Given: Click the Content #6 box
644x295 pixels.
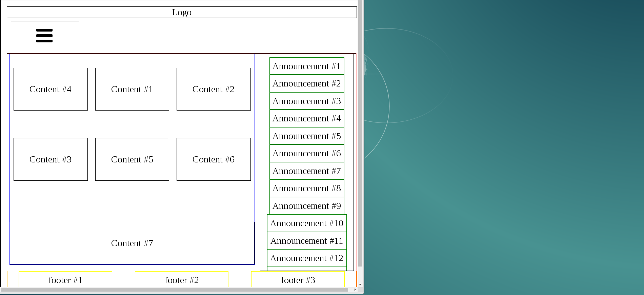Looking at the screenshot, I should pyautogui.click(x=214, y=159).
